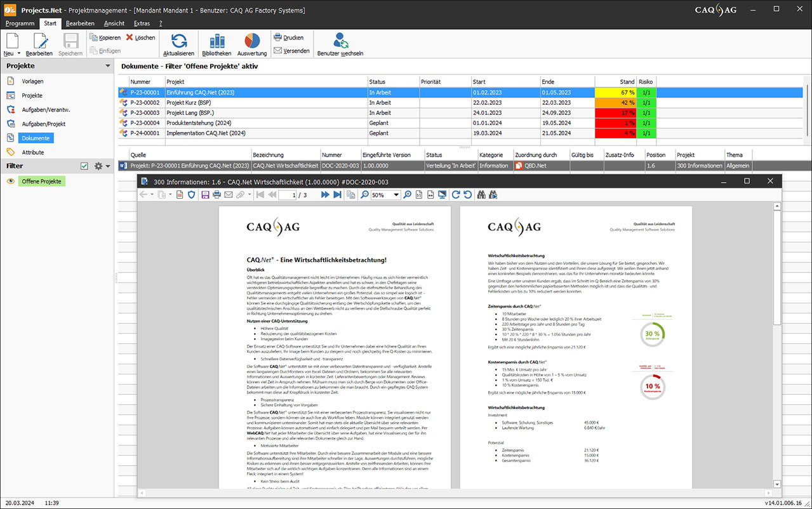Create a new item with Neu
The image size is (812, 509).
(x=13, y=43)
